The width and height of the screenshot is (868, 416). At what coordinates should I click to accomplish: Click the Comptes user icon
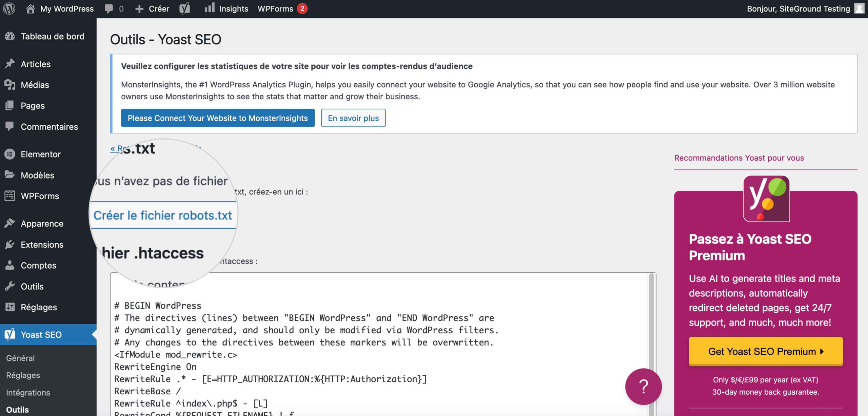pyautogui.click(x=10, y=265)
